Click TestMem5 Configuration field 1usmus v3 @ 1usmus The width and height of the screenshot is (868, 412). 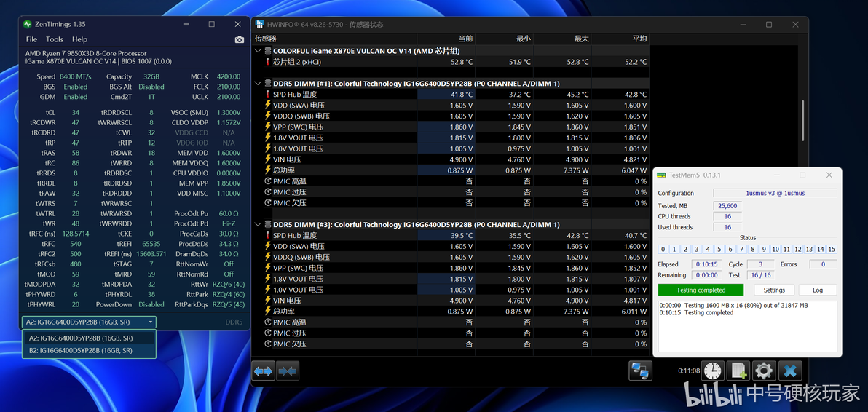pyautogui.click(x=775, y=193)
